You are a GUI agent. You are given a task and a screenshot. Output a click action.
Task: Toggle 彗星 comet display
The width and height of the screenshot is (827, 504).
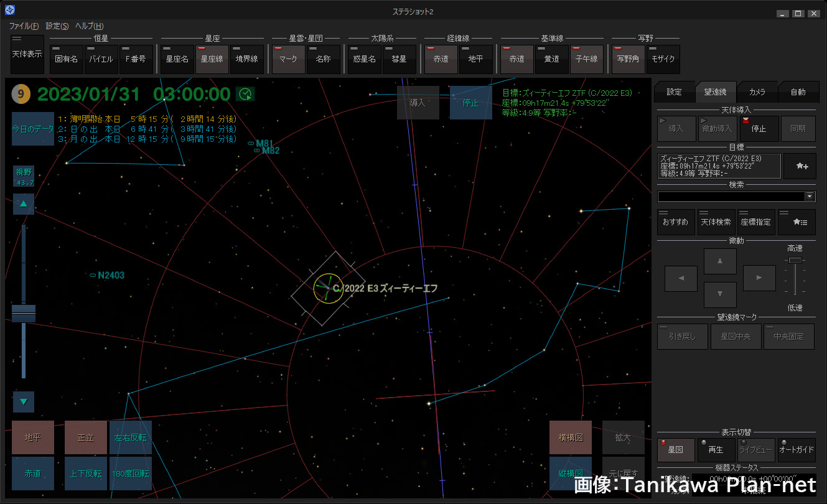pyautogui.click(x=399, y=59)
